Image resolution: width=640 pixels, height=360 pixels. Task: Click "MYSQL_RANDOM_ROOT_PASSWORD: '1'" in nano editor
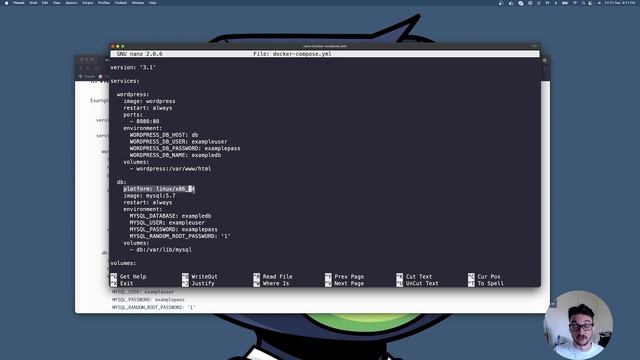pyautogui.click(x=180, y=236)
